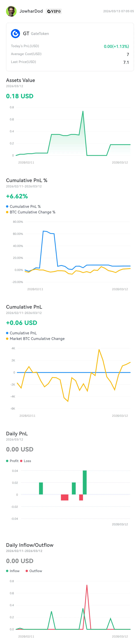
Task: Click the Assets Value heading
Action: 21,80
